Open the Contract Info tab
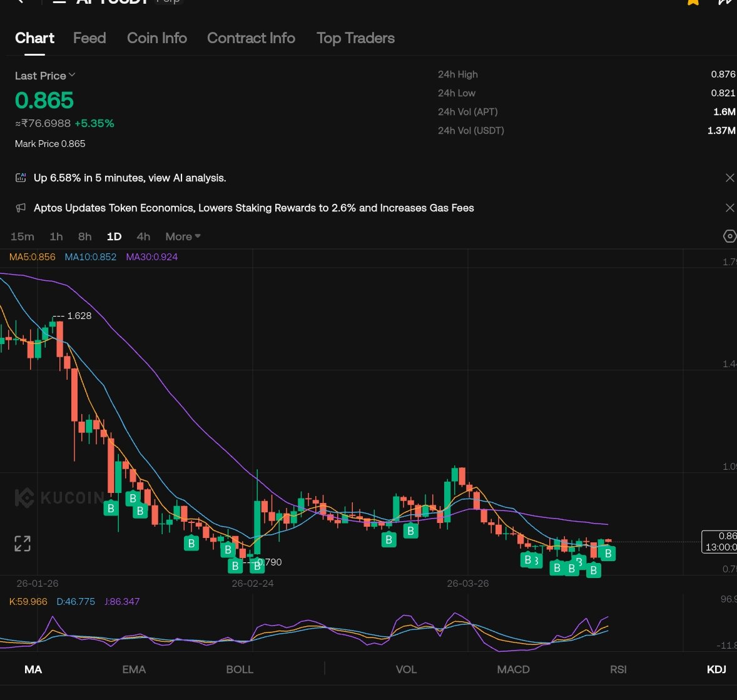Viewport: 737px width, 700px height. click(x=251, y=38)
